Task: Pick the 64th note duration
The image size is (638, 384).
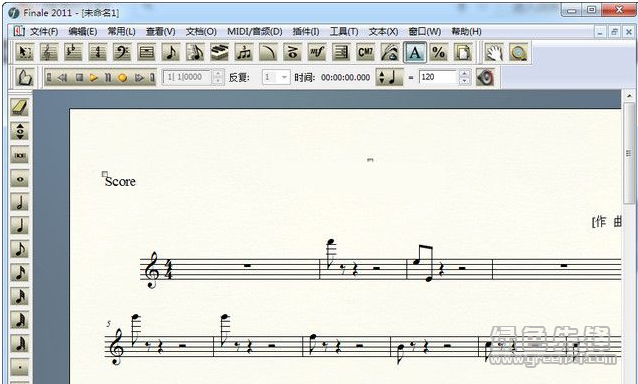Action: tap(20, 321)
